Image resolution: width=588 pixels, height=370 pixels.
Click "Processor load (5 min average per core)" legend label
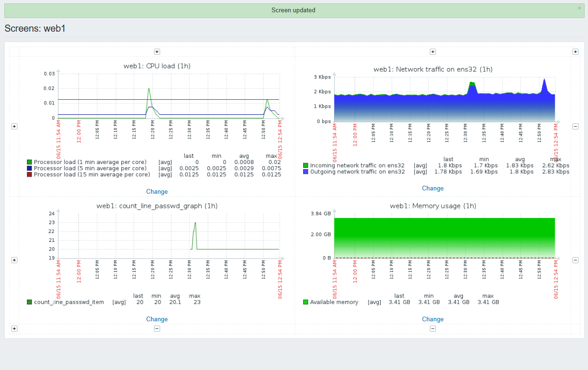(90, 168)
